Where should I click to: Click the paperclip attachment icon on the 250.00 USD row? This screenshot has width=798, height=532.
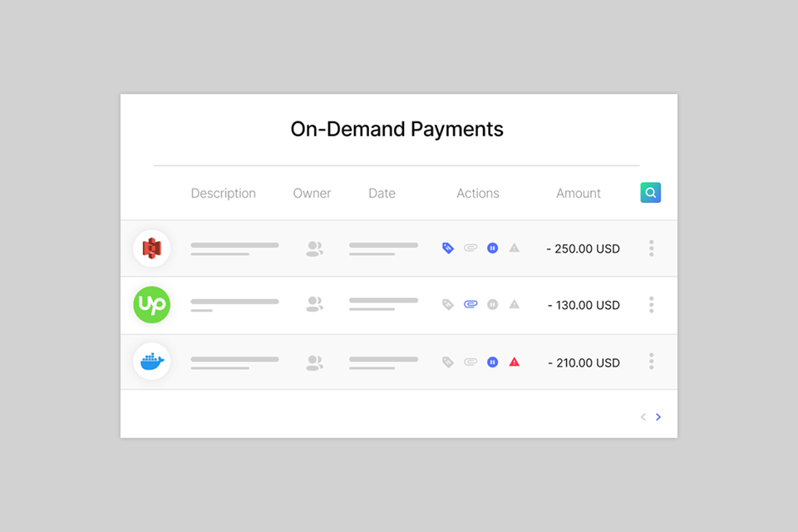point(470,248)
